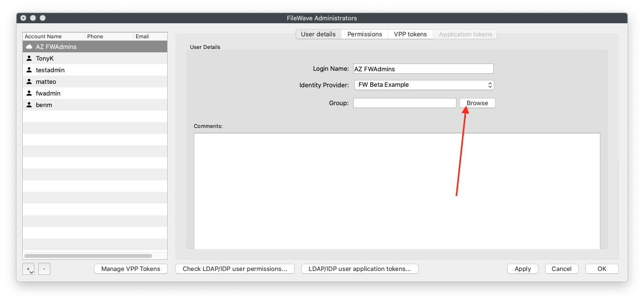
Task: Open the add account plus dropdown
Action: coord(29,269)
